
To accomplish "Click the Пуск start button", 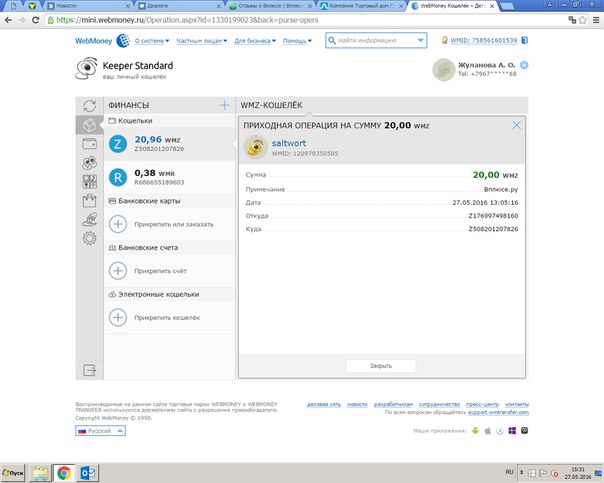I will tap(13, 473).
